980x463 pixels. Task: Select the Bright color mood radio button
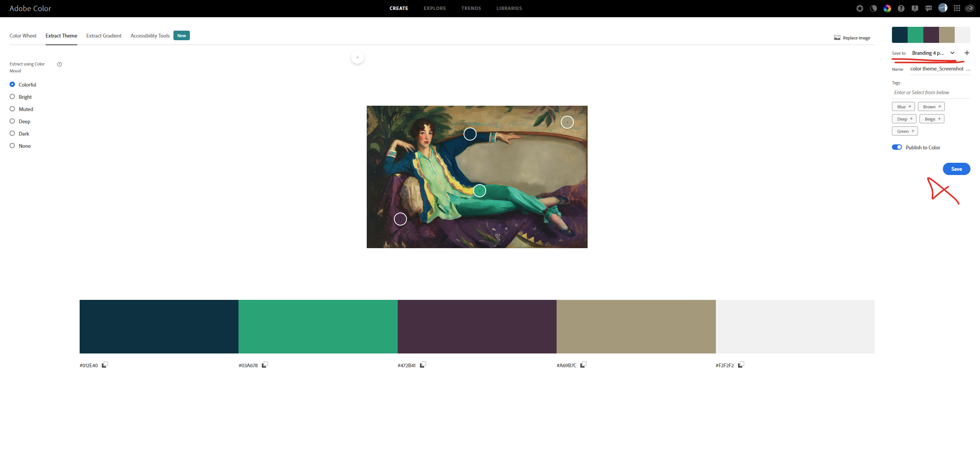[12, 97]
